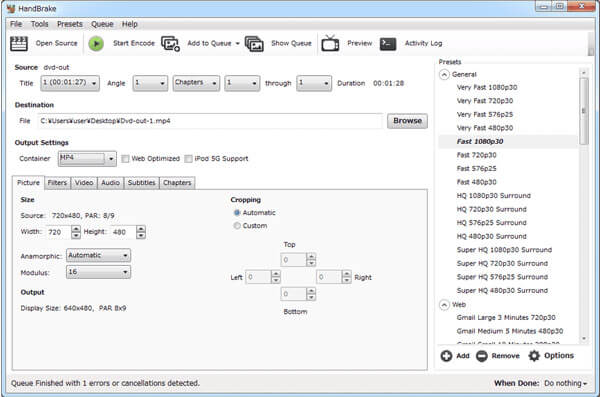Open the Queue menu

pyautogui.click(x=102, y=24)
